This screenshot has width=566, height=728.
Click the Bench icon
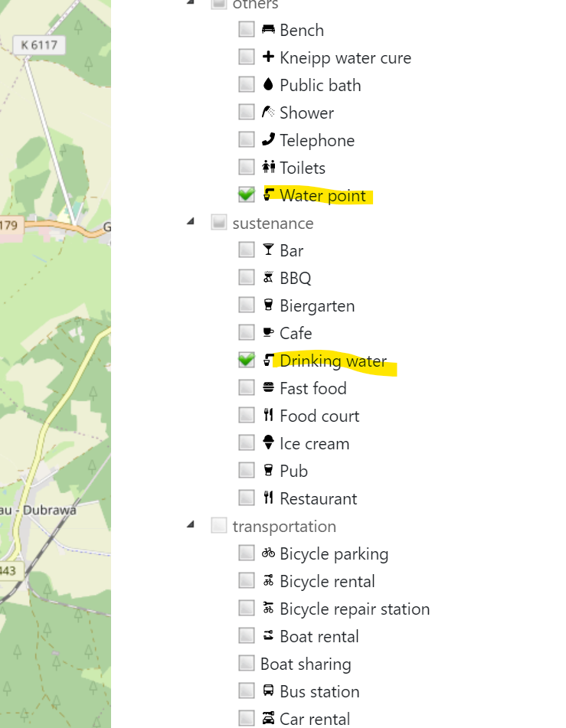point(268,30)
